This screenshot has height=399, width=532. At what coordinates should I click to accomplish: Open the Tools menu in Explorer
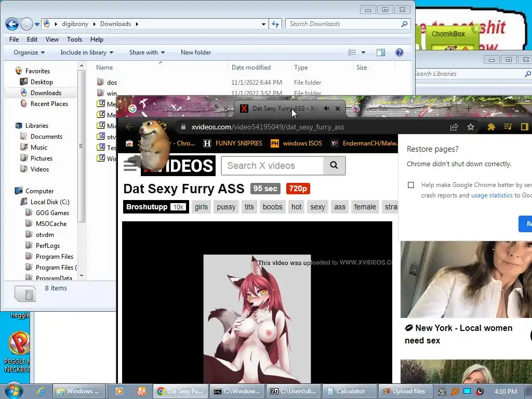74,39
